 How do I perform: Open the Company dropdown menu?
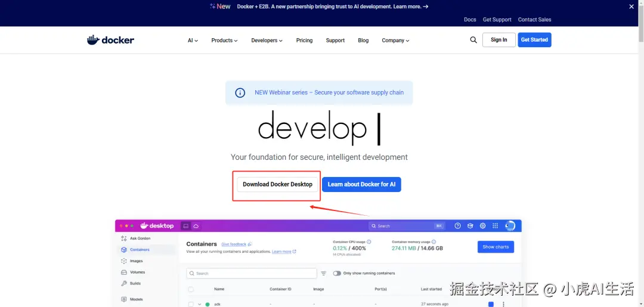[x=395, y=41]
